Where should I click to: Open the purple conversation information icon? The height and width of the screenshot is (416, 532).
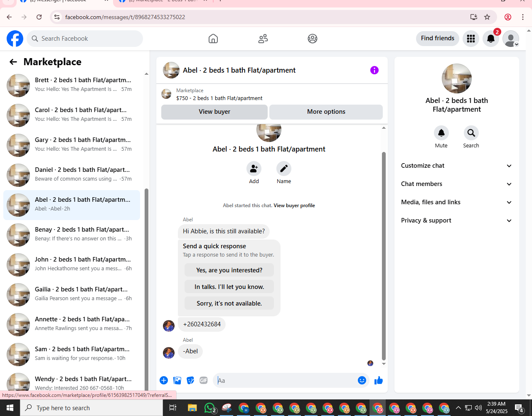point(374,70)
